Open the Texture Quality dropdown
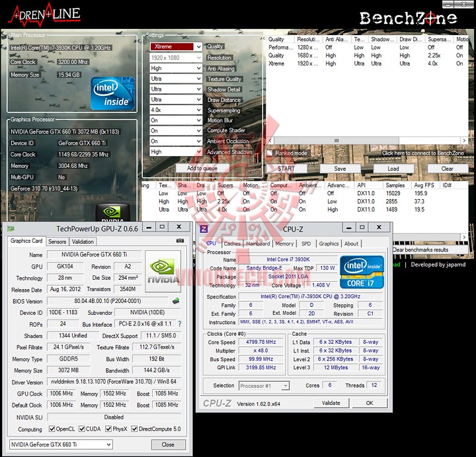 click(x=176, y=79)
